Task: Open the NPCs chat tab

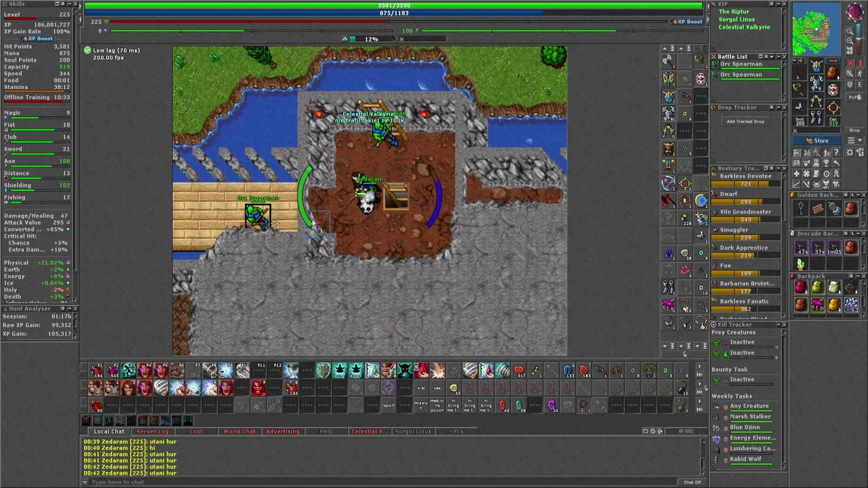Action: coord(456,432)
